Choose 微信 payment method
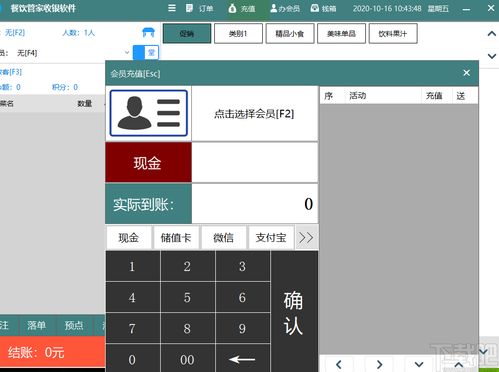Screen dimensions: 499x372 point(224,238)
